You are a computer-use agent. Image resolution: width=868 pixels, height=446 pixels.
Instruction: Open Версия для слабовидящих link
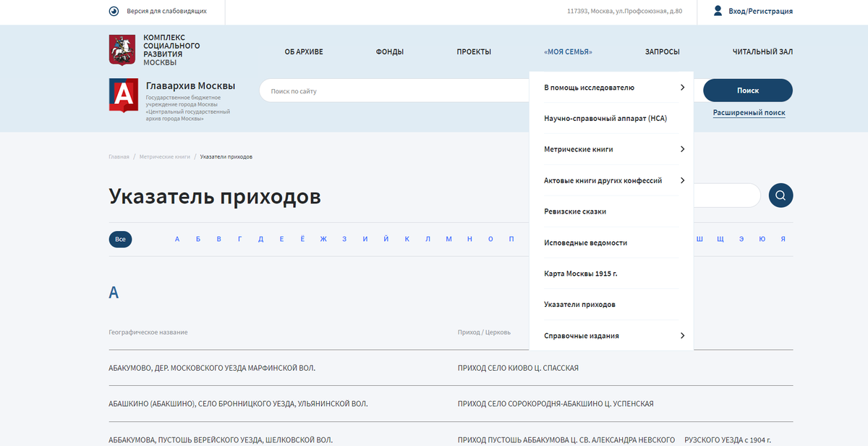(166, 11)
